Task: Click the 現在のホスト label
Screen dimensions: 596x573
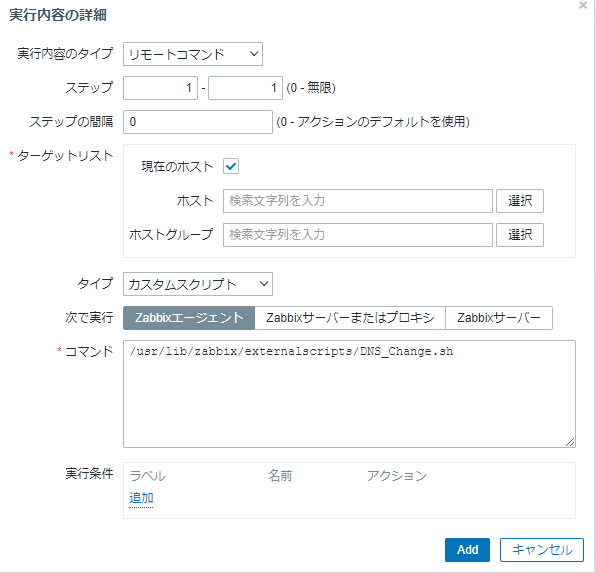Action: pyautogui.click(x=177, y=167)
